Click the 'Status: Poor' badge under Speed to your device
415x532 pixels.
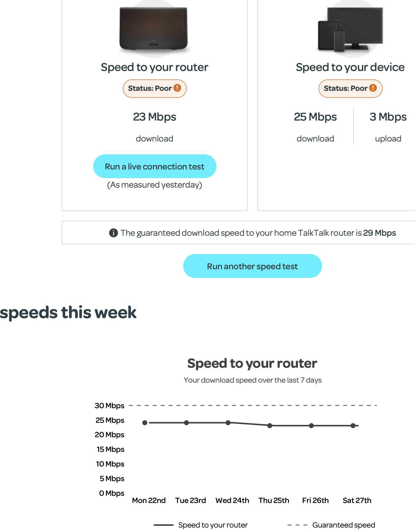(x=350, y=88)
